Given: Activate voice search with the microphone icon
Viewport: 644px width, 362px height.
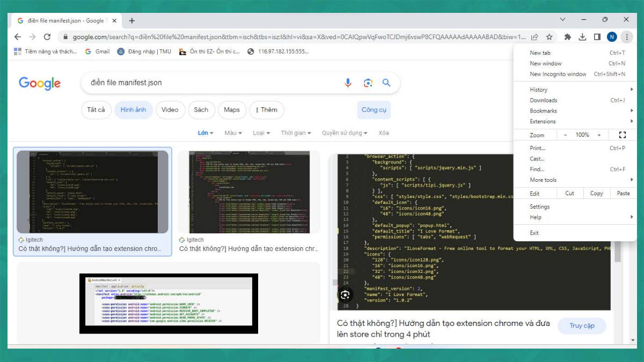Looking at the screenshot, I should [x=347, y=83].
